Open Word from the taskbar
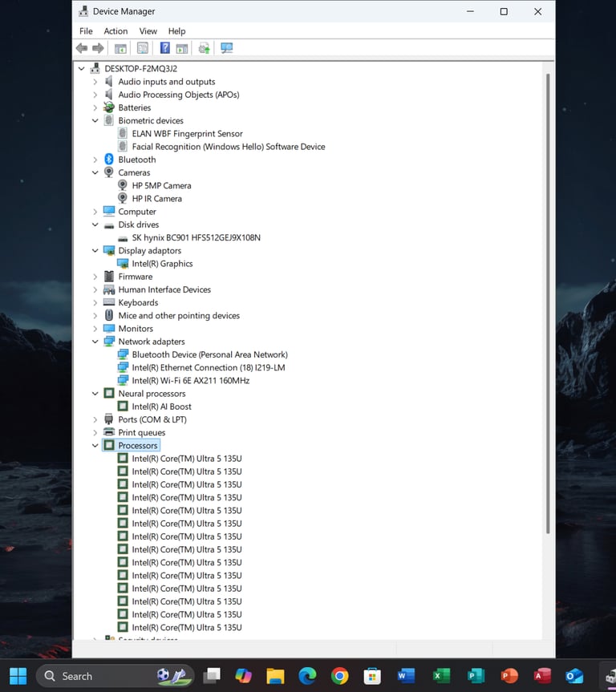 (x=406, y=676)
